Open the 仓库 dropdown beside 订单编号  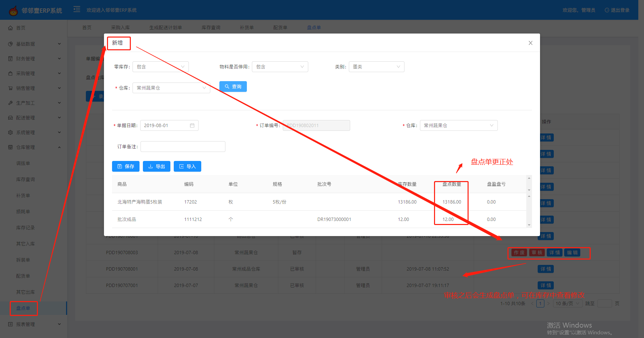tap(459, 125)
